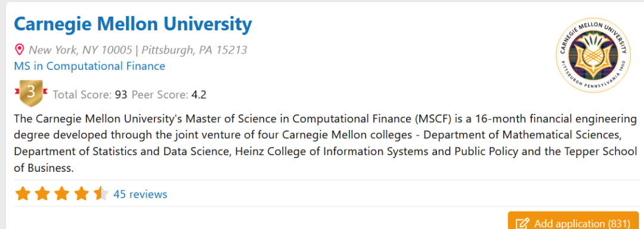This screenshot has height=229, width=644.
Task: Select the New York, NY 10005 address
Action: [80, 50]
